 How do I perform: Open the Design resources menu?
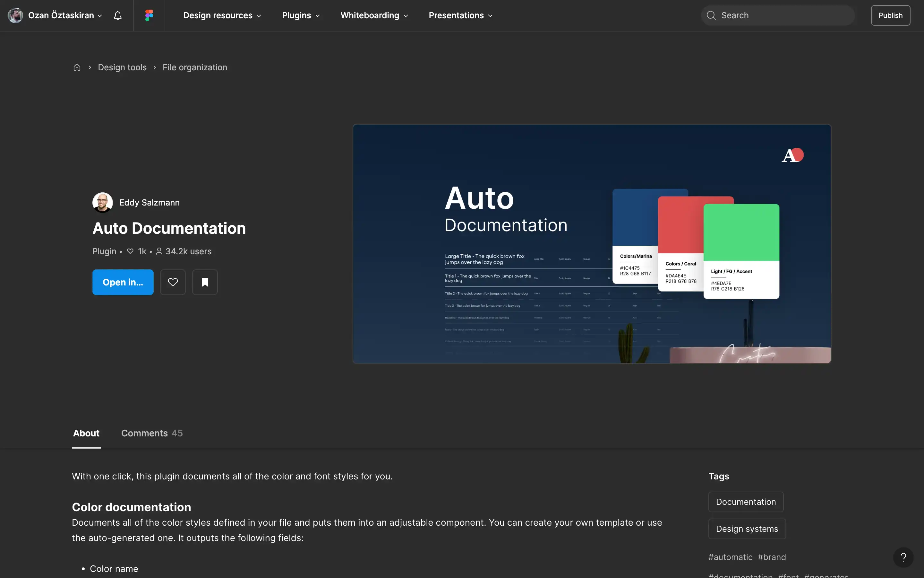click(x=222, y=15)
